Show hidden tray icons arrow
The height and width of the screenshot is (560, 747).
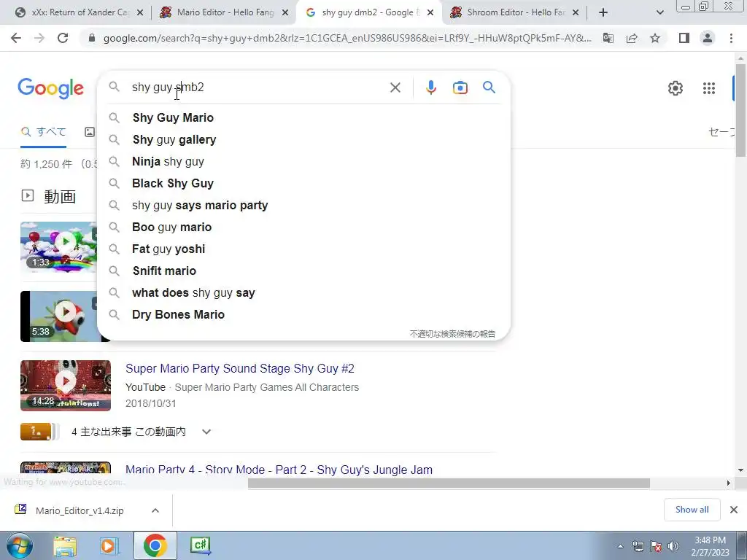coord(620,547)
